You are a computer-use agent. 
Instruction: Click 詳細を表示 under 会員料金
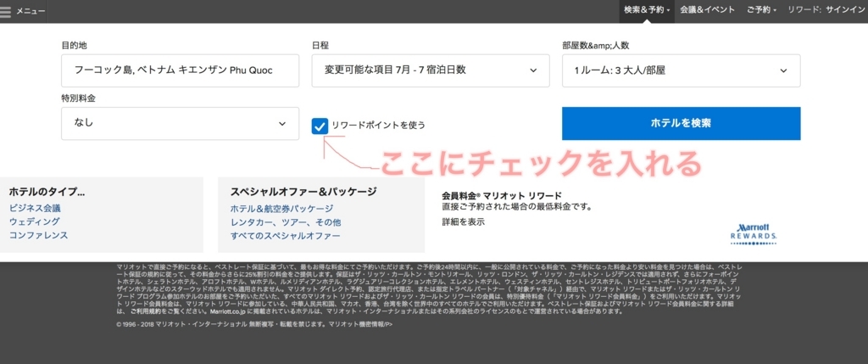(464, 221)
